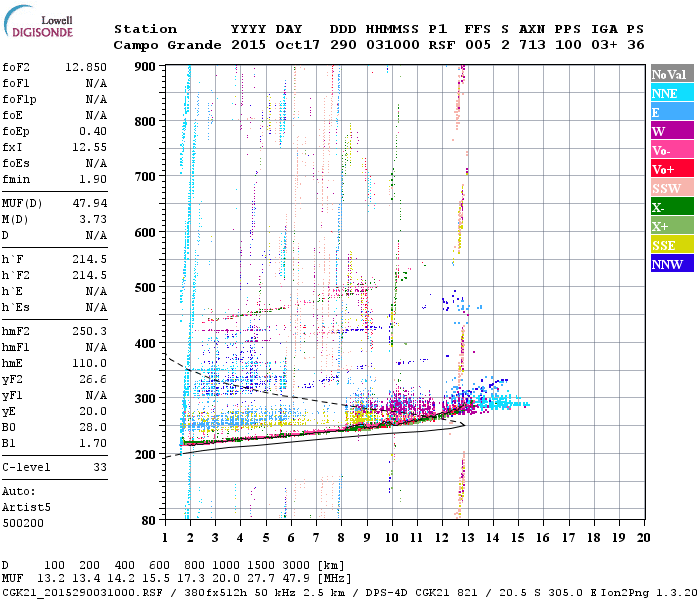Click the h`F value 214.5
Screen dimensions: 700x600
pos(89,259)
